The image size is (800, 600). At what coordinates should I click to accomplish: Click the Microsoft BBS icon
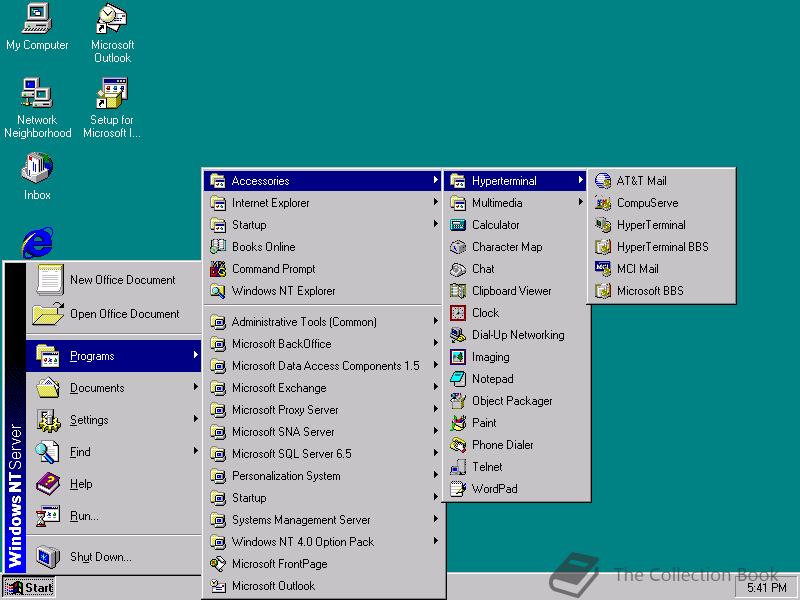tap(603, 291)
